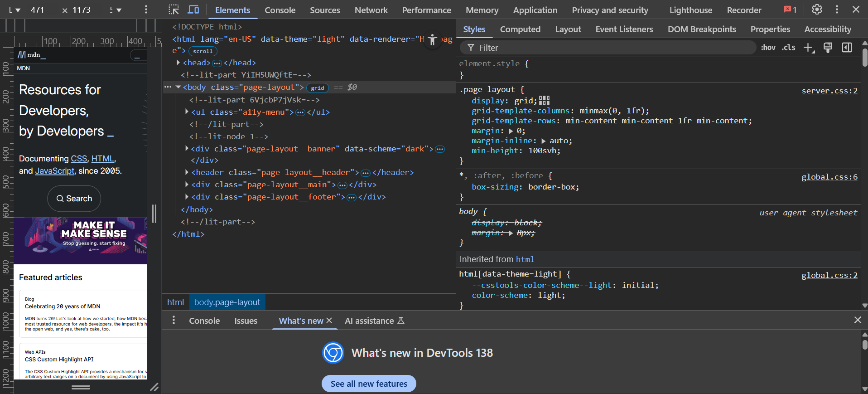
Task: Click the red issues counter badge
Action: tap(790, 10)
